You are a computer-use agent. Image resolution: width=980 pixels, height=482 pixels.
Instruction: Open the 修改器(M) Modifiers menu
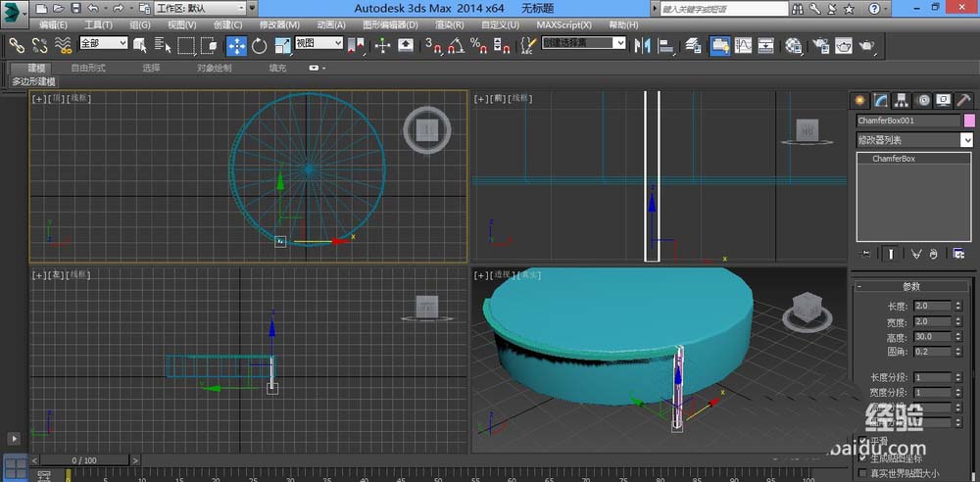(x=279, y=24)
